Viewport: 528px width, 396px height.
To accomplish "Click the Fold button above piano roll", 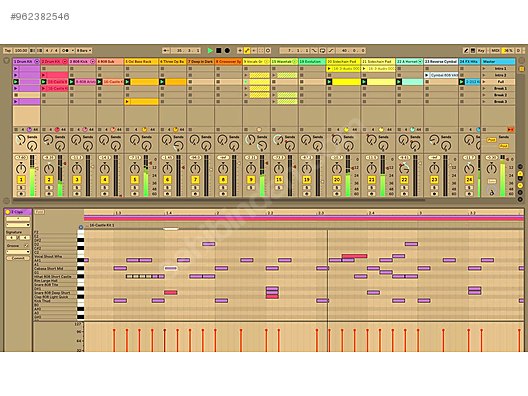I will click(40, 212).
